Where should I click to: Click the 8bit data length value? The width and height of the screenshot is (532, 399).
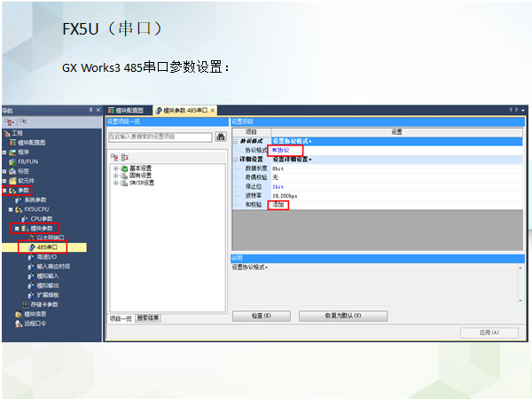coord(278,168)
